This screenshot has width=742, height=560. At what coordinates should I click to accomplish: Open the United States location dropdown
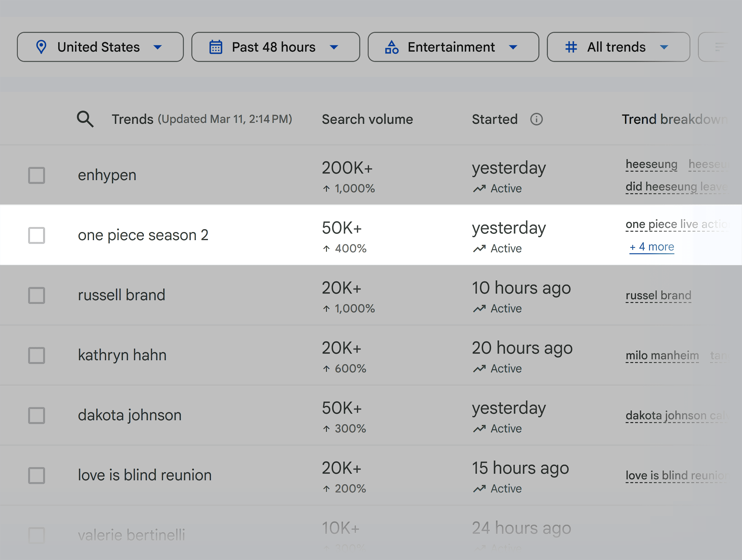pos(100,47)
